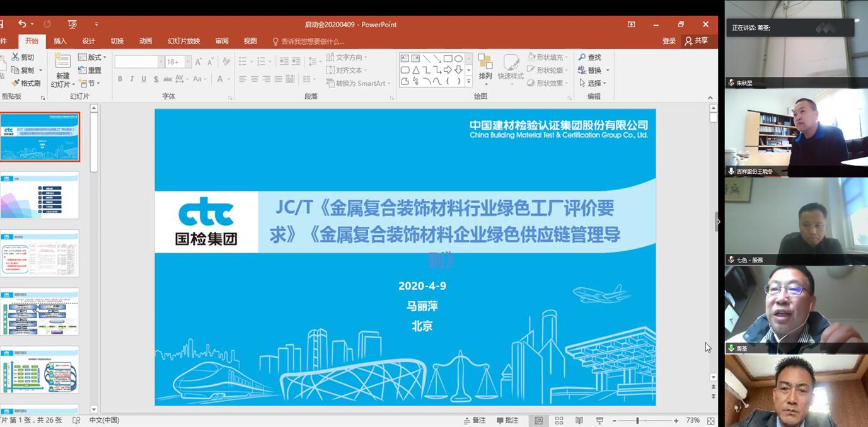Click Replace (替换) button
This screenshot has width=868, height=427.
[x=593, y=70]
